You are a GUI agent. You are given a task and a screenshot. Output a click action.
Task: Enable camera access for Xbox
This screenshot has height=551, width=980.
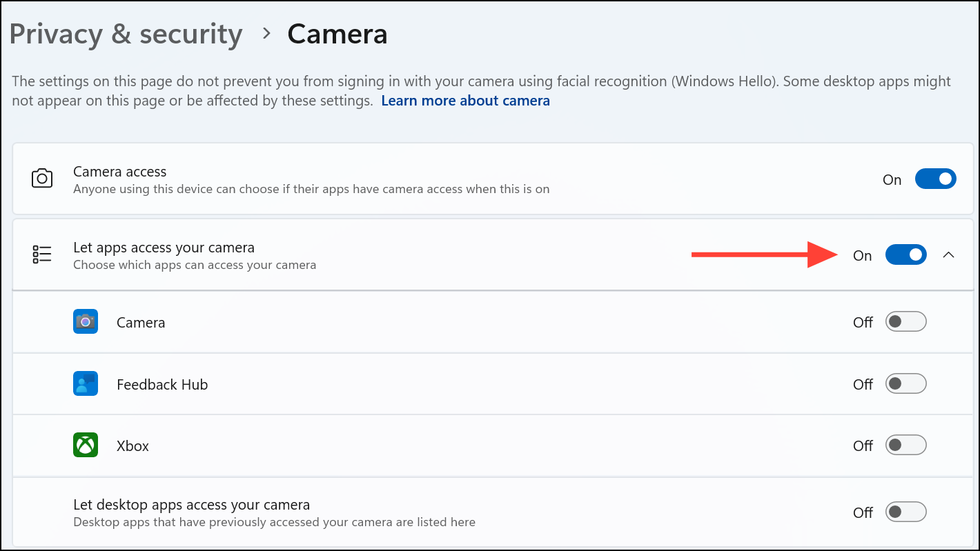click(906, 445)
